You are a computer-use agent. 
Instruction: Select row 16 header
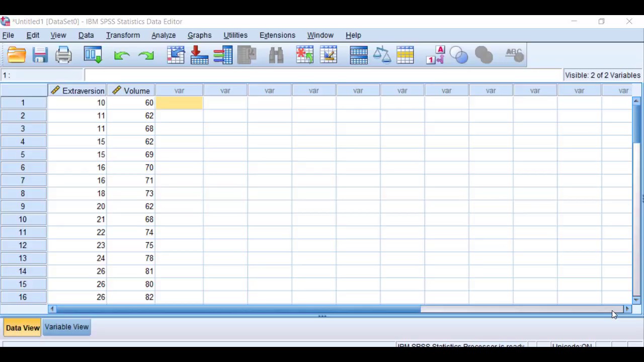pos(23,297)
